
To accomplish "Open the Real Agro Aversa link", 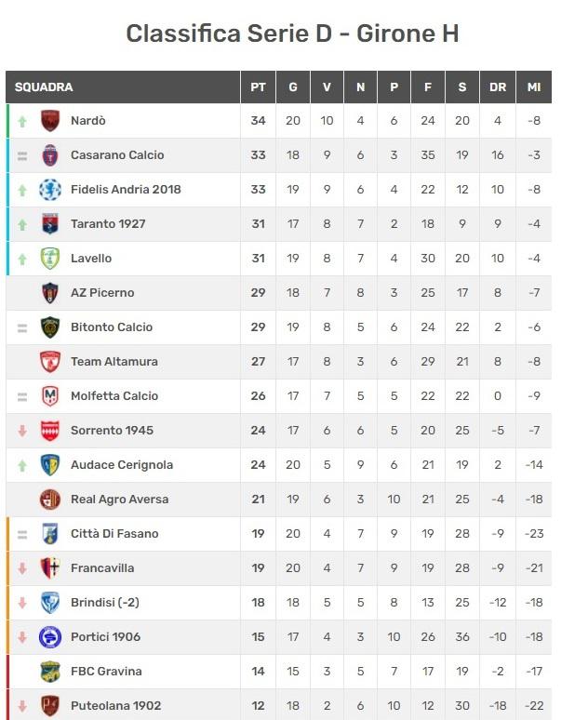I will pyautogui.click(x=119, y=500).
